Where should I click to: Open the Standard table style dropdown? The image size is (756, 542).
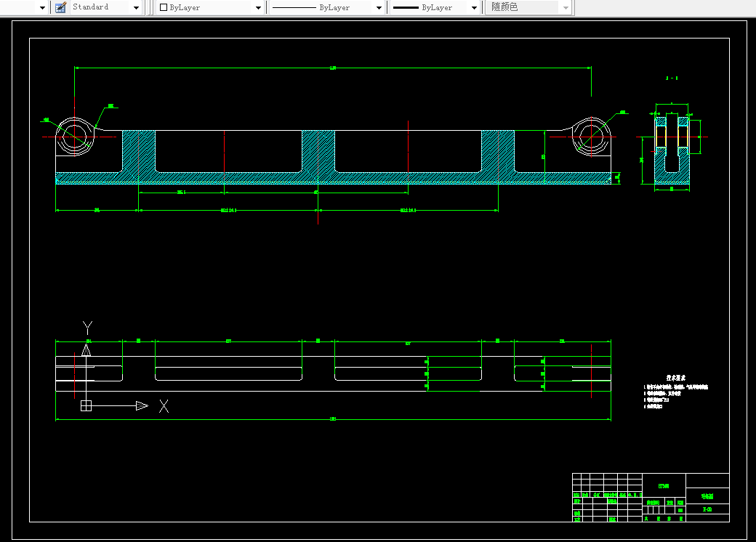106,7
